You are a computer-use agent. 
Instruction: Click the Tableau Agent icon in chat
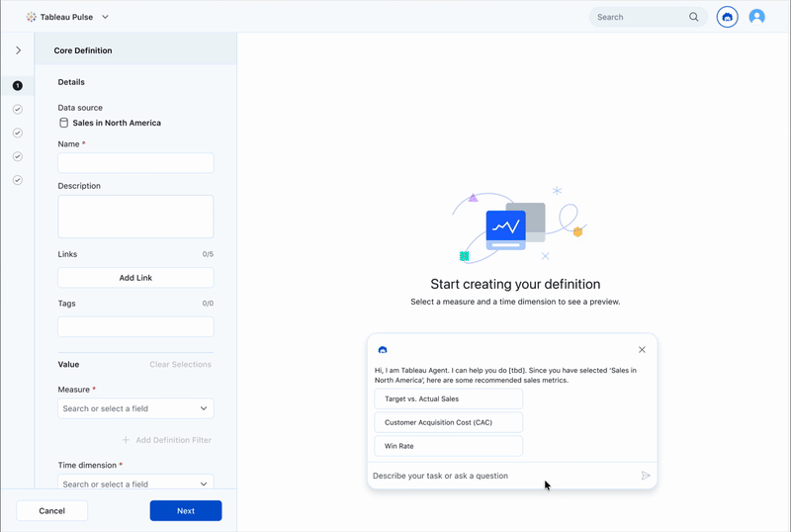[383, 350]
